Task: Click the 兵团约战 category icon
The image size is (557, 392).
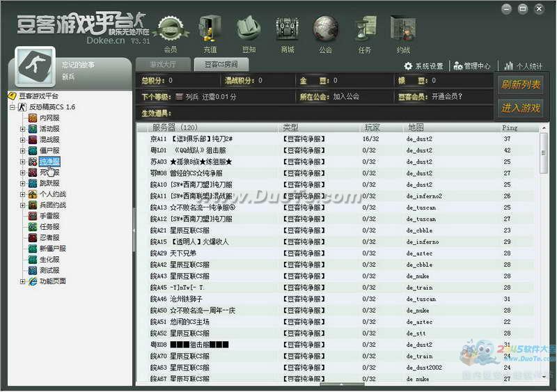Action: pos(33,205)
